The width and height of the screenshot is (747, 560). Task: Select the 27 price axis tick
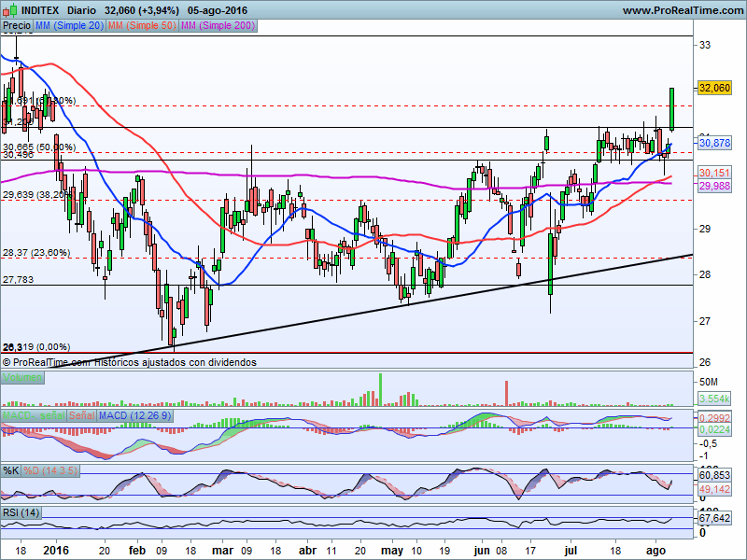(704, 321)
